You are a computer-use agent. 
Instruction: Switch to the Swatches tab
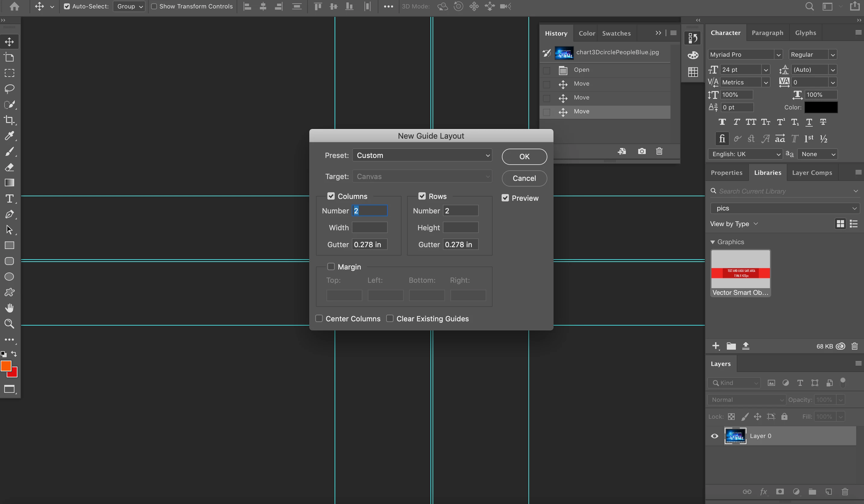tap(616, 33)
